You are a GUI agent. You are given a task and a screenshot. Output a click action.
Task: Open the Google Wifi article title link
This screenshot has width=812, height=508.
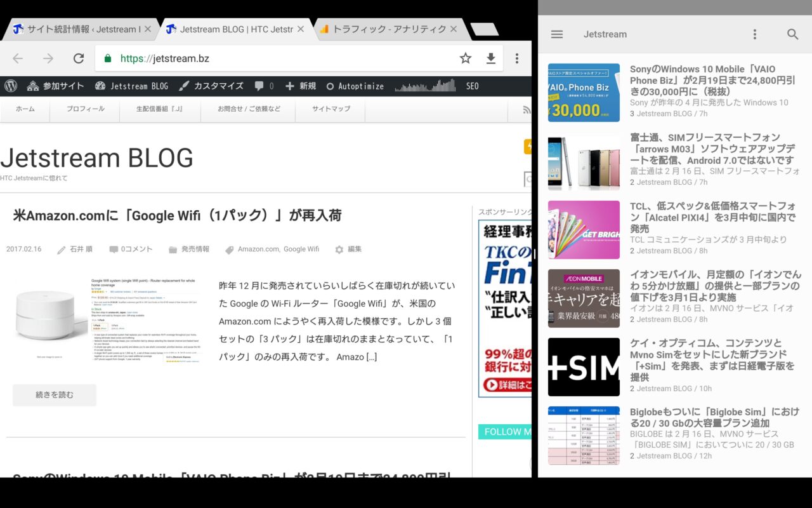tap(177, 215)
